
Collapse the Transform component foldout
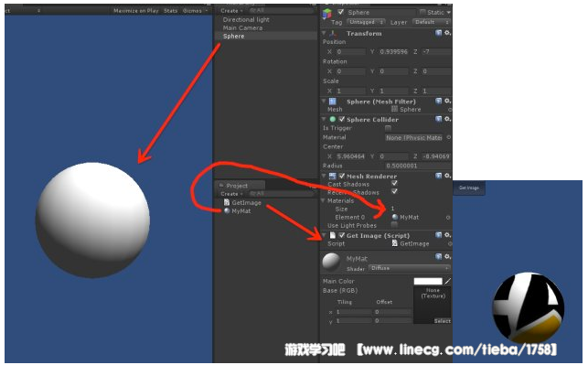[324, 33]
